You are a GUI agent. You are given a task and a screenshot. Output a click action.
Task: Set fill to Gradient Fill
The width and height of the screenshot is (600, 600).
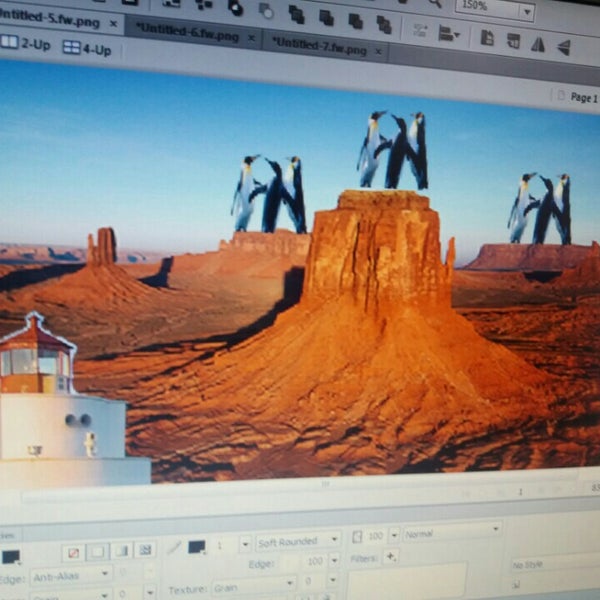click(122, 551)
